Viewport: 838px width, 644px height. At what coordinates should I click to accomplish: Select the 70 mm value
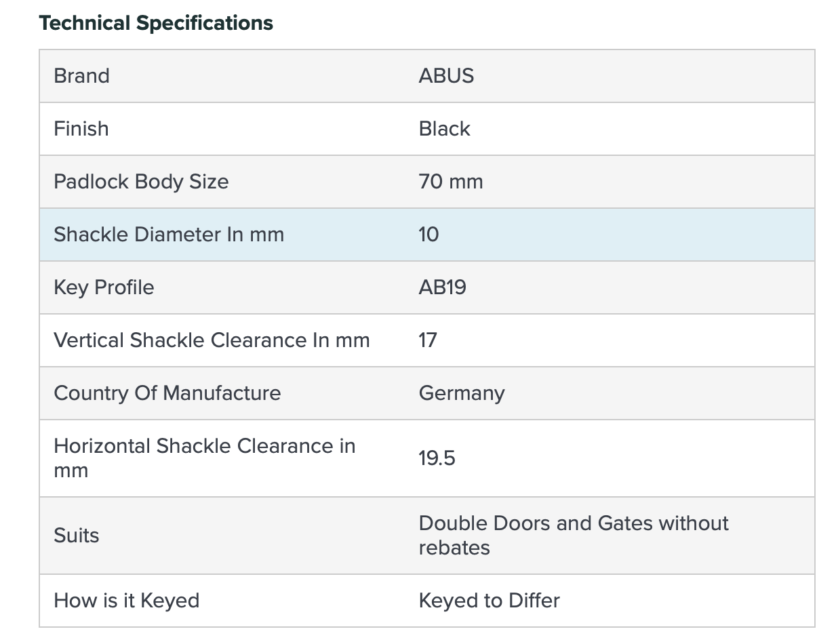(450, 181)
